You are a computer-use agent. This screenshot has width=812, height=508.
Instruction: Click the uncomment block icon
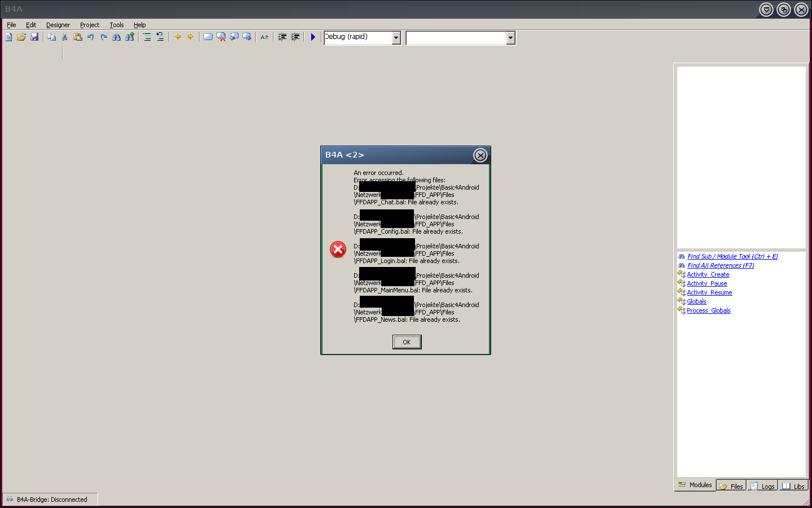[160, 37]
